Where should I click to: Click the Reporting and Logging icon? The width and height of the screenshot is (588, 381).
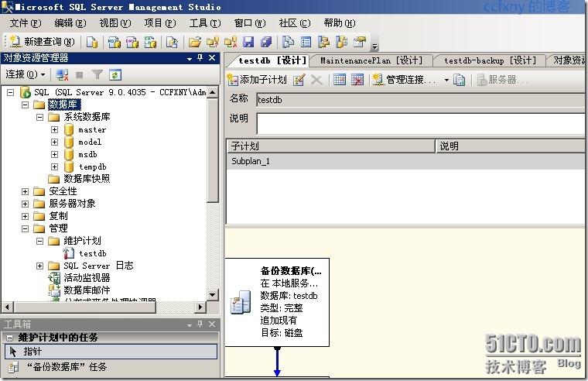point(459,80)
